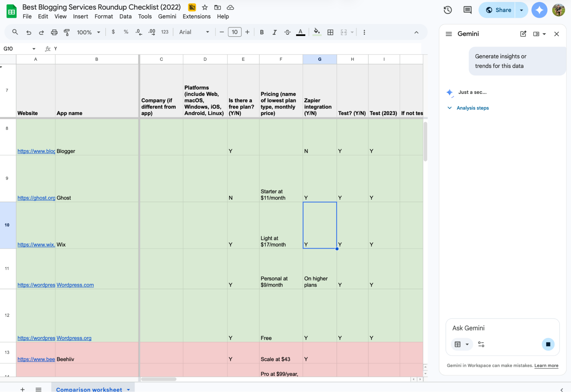Select the Bold formatting icon
Viewport: 571px width, 392px height.
click(261, 32)
